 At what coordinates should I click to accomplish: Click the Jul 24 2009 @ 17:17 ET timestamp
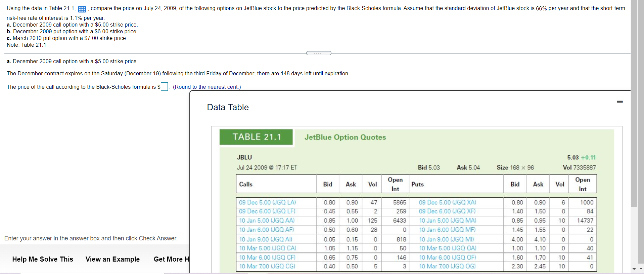click(267, 167)
